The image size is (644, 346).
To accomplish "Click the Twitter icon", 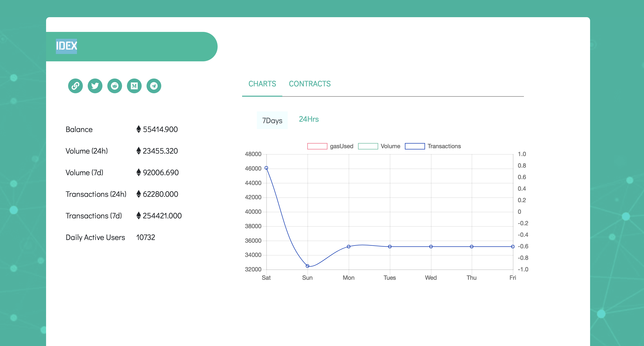I will (x=95, y=86).
